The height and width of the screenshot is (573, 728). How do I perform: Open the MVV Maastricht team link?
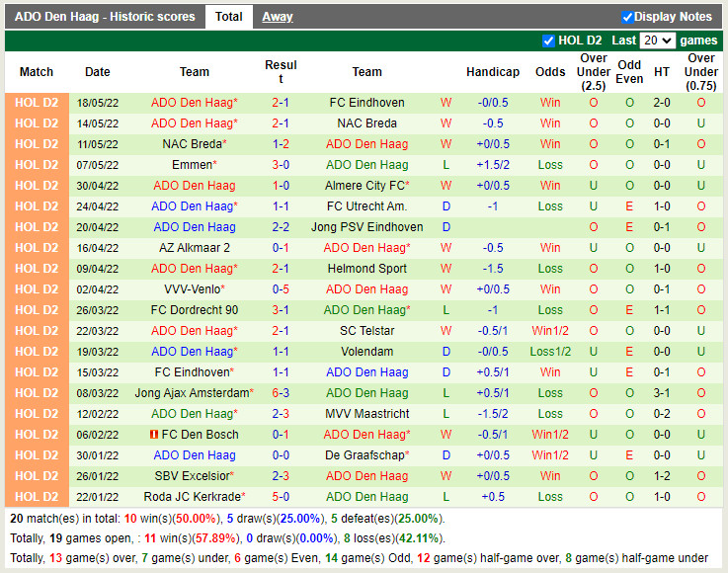pos(366,414)
